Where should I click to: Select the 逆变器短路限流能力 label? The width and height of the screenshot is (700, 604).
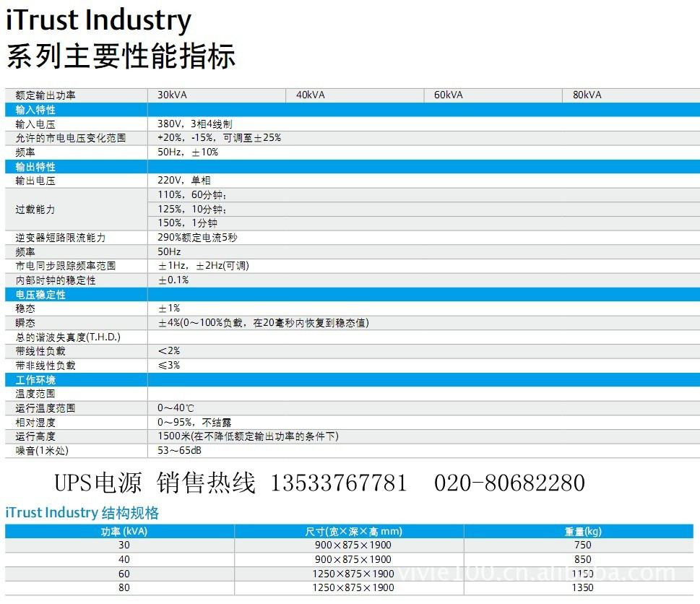point(60,238)
